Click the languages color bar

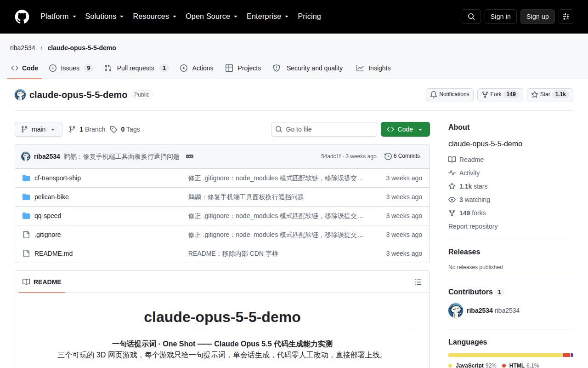[511, 355]
